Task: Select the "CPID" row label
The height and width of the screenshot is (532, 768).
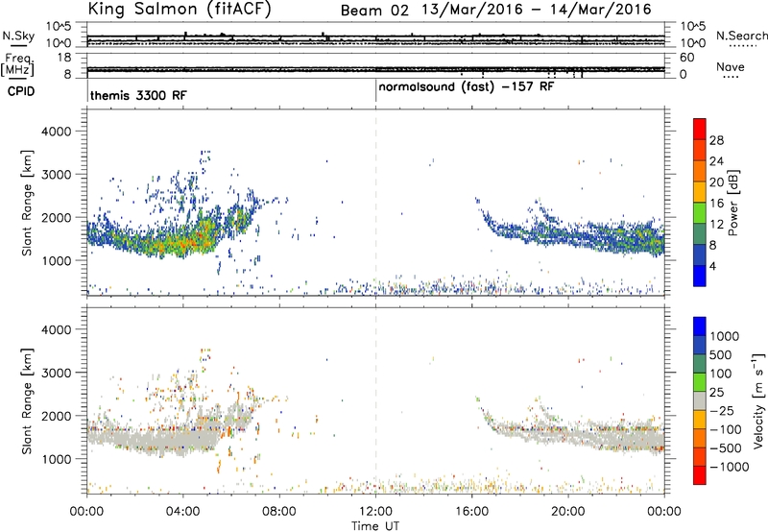Action: tap(21, 91)
